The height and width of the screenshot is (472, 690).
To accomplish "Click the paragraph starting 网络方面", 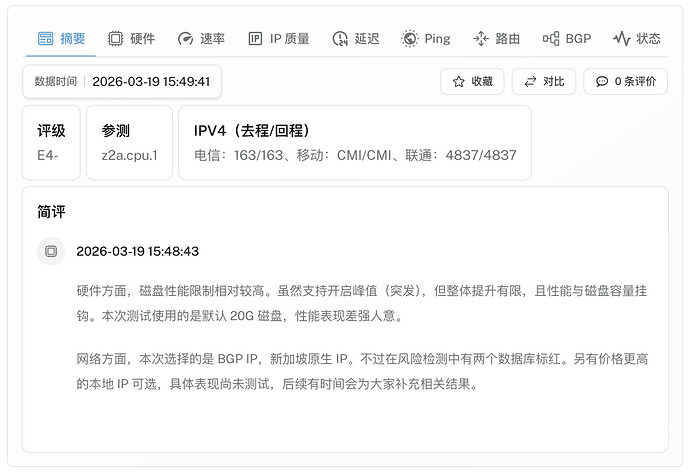I will tap(362, 371).
